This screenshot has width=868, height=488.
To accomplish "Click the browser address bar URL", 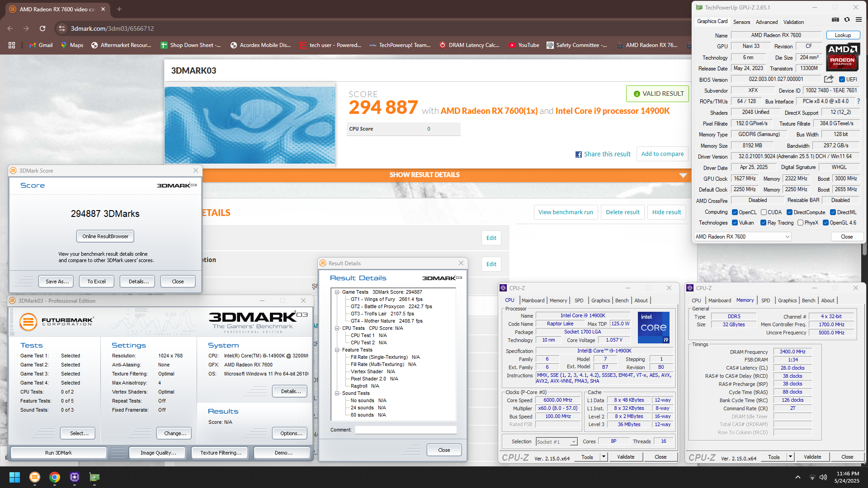I will (x=112, y=28).
